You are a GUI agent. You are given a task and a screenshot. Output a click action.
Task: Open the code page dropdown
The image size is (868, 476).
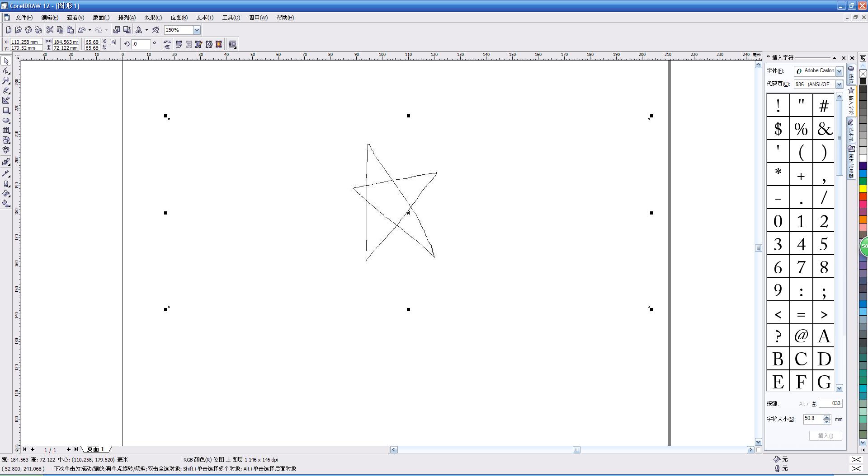pos(839,84)
